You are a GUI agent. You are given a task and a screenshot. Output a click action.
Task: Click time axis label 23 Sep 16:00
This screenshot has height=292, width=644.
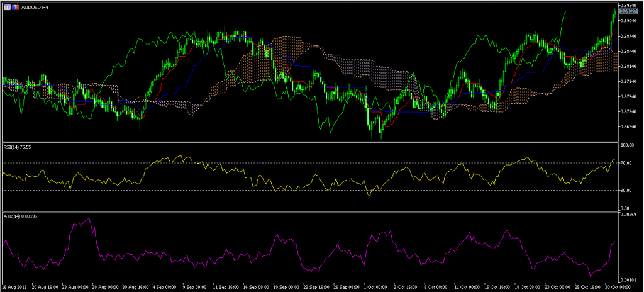tap(316, 287)
